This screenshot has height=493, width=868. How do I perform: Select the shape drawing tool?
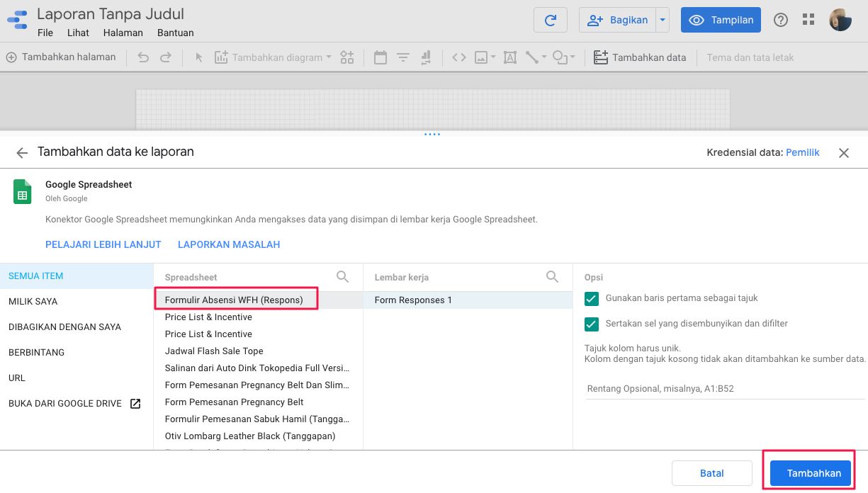coord(560,57)
